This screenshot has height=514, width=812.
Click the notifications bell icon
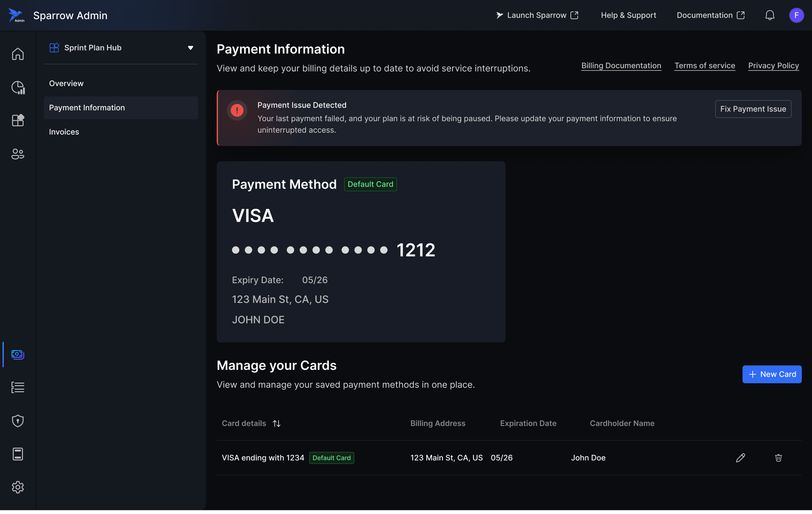770,15
